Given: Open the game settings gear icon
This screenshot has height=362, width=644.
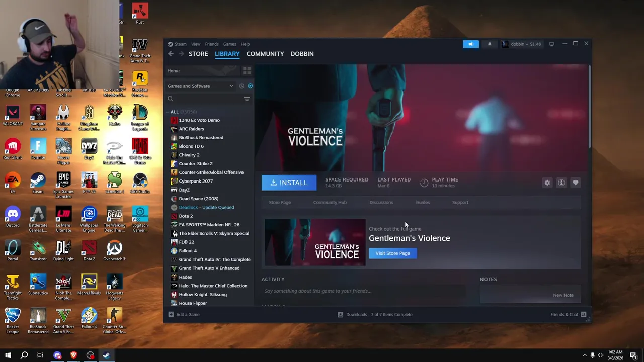Looking at the screenshot, I should (547, 183).
